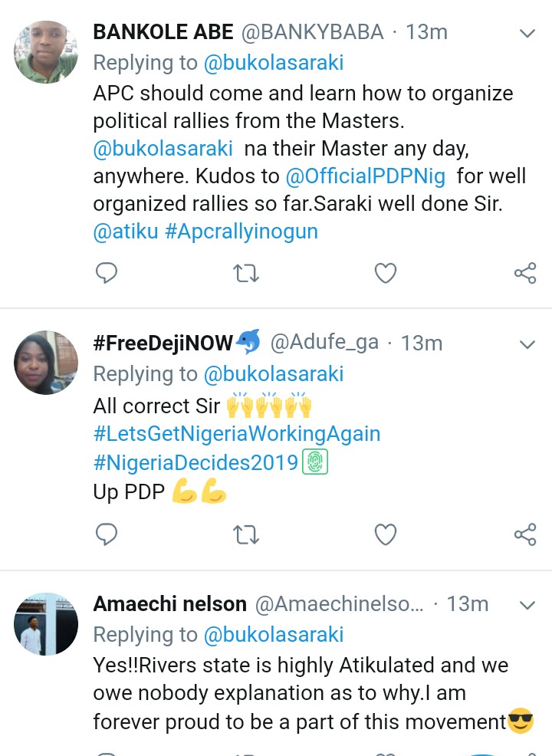The height and width of the screenshot is (756, 552).
Task: Open Amaechi nelson's profile avatar
Action: pyautogui.click(x=46, y=624)
